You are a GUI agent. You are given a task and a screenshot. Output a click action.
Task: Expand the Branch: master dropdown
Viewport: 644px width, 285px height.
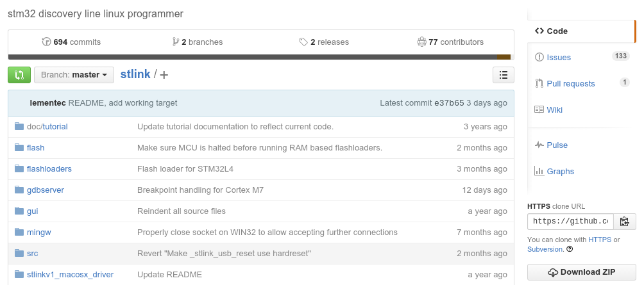[74, 75]
